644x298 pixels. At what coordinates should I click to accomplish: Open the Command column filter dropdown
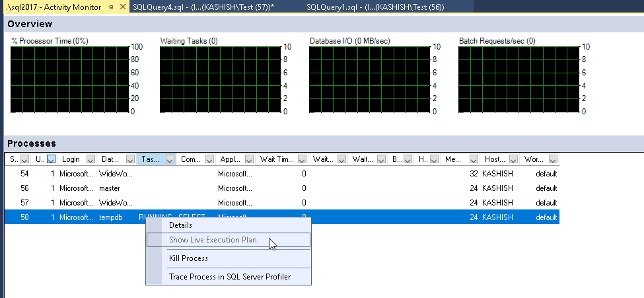[209, 159]
